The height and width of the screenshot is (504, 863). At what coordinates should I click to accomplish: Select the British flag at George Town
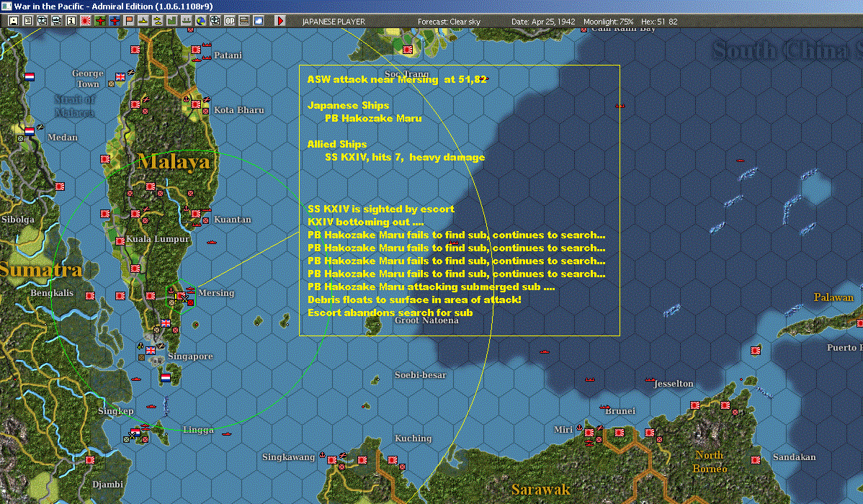(120, 77)
